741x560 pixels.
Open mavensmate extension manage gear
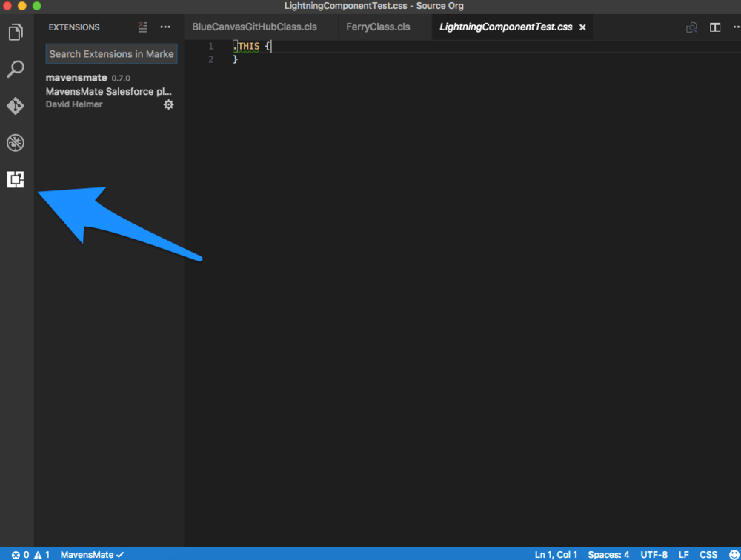[x=169, y=104]
